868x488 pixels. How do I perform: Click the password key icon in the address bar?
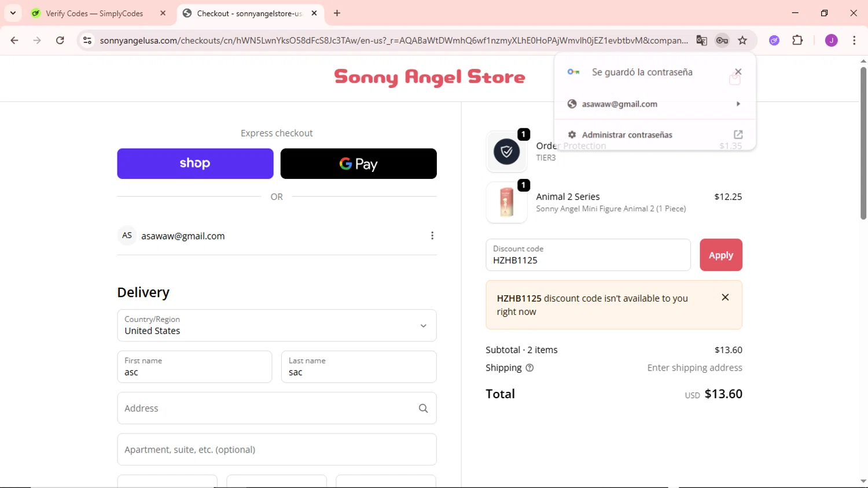tap(722, 41)
